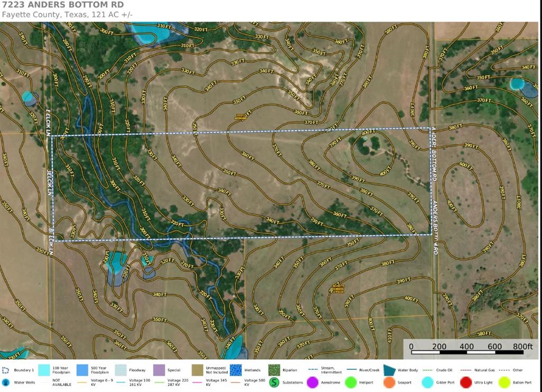Click the Water Body legend icon
The height and width of the screenshot is (392, 542).
pos(390,370)
